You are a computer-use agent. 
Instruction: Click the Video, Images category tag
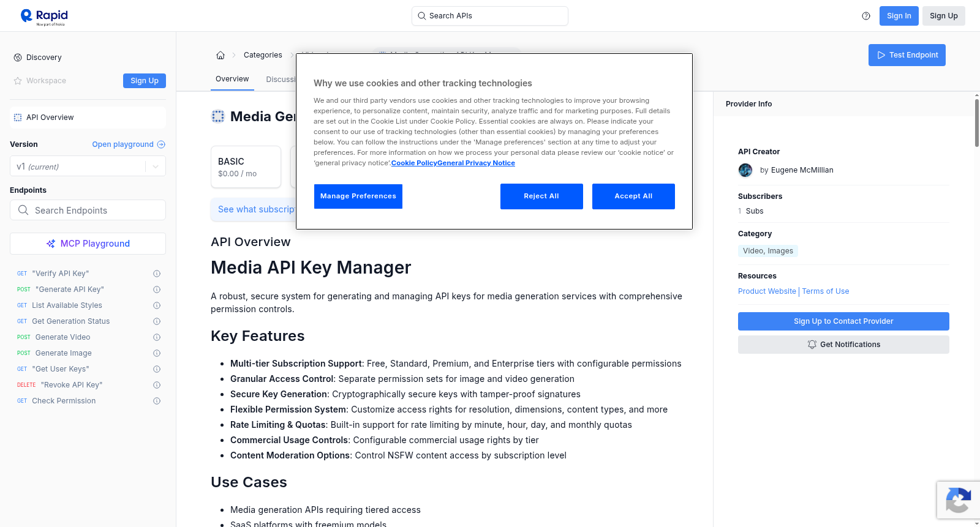768,251
